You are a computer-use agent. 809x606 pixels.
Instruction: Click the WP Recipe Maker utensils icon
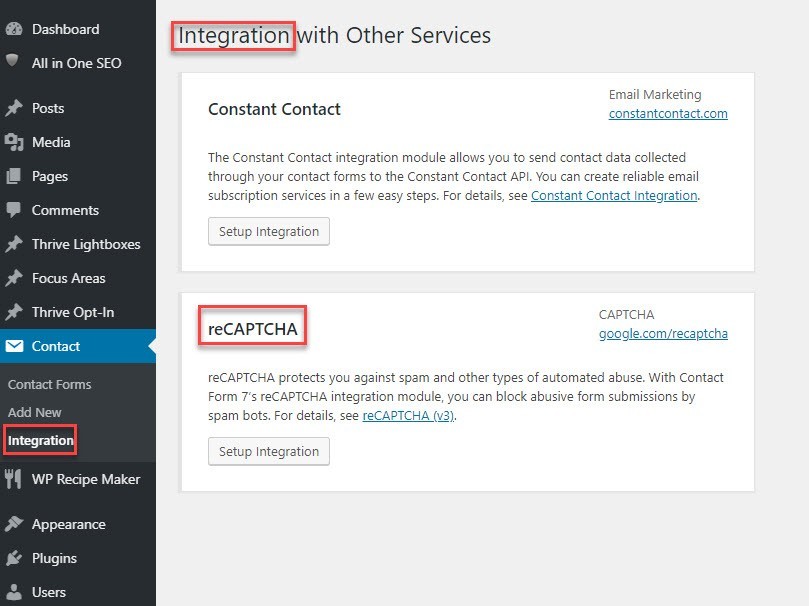[x=13, y=479]
